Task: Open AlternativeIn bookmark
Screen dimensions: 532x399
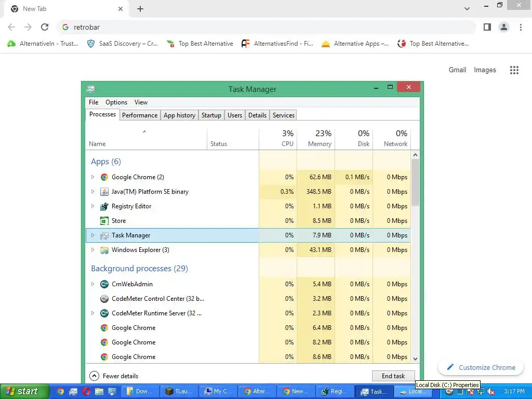Action: pos(43,44)
